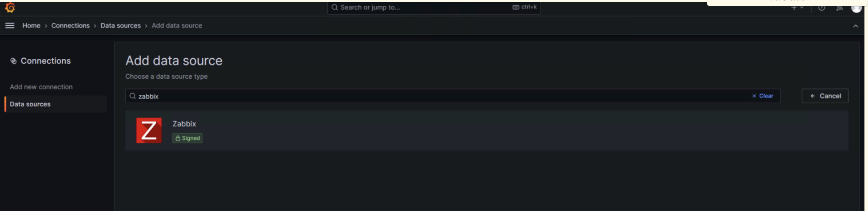Open the news feed RSS icon

839,8
